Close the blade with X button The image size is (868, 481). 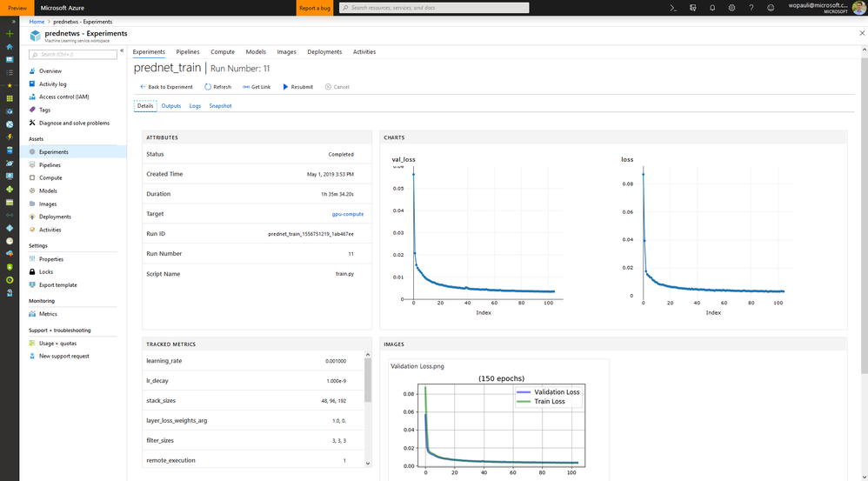click(862, 33)
